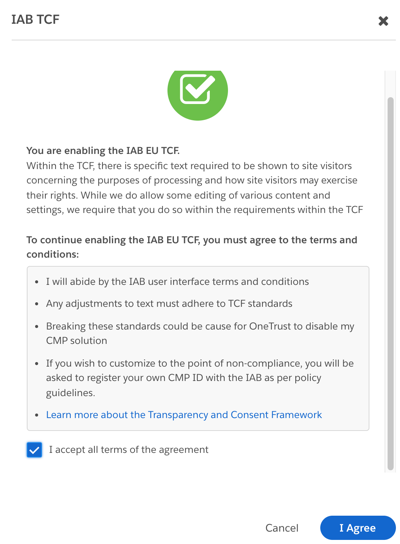Cancel enabling the IAB TCF
This screenshot has width=400, height=544.
(282, 528)
